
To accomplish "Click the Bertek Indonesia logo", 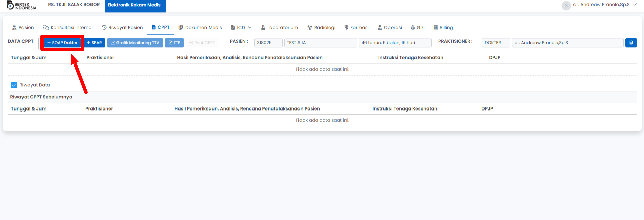I will pyautogui.click(x=21, y=6).
